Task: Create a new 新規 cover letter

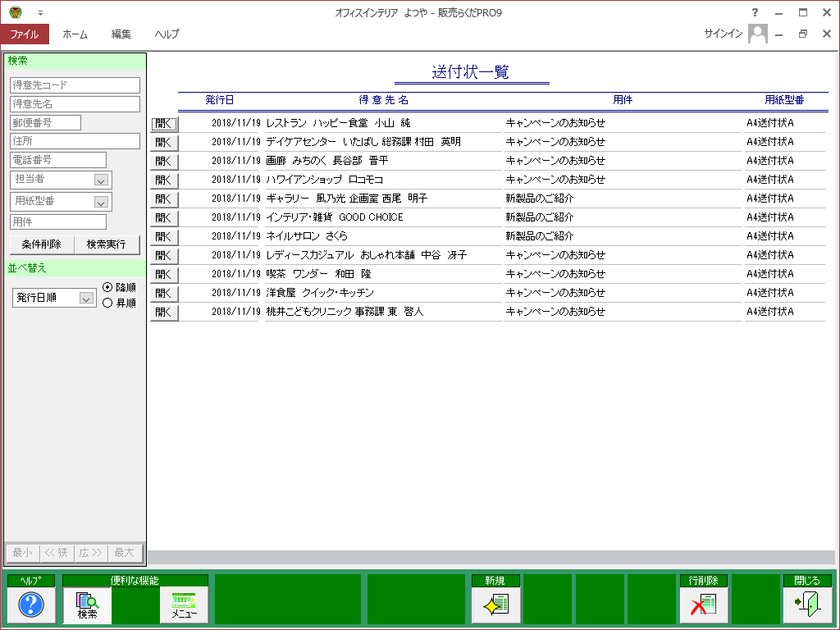Action: tap(495, 605)
